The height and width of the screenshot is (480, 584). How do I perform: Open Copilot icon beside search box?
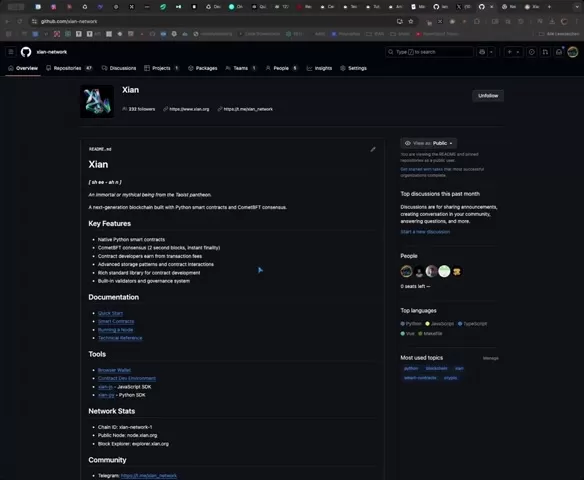click(x=482, y=52)
